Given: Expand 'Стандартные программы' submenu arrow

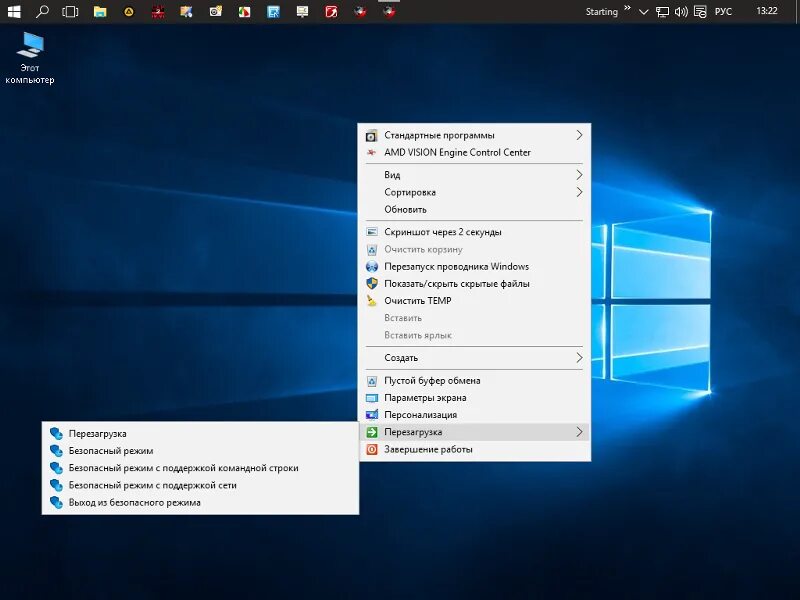Looking at the screenshot, I should (x=579, y=135).
